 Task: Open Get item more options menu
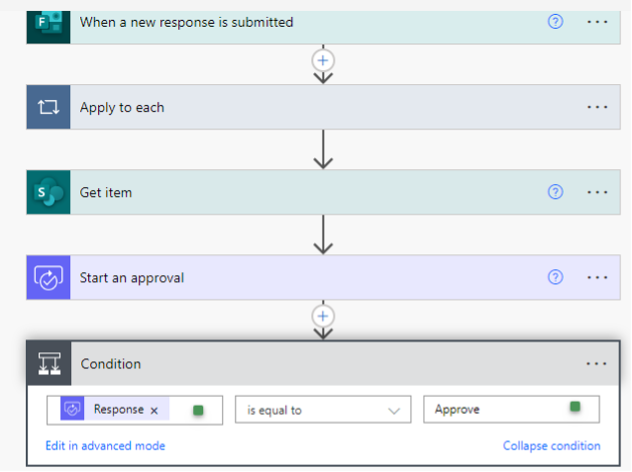click(x=597, y=192)
